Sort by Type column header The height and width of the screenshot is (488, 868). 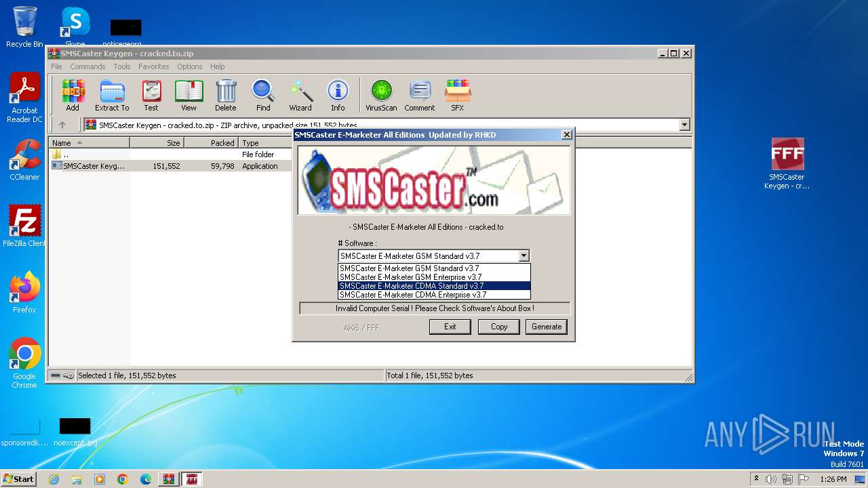265,143
